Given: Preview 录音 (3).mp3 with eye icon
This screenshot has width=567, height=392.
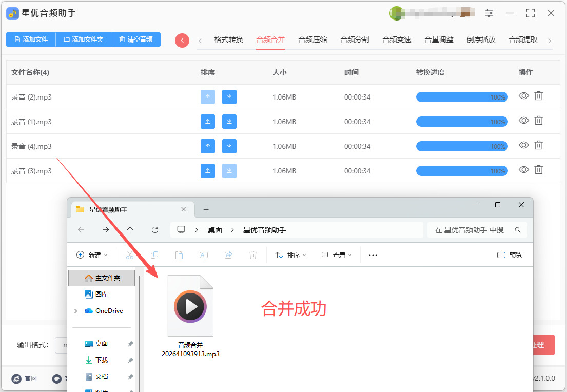Looking at the screenshot, I should pos(523,170).
